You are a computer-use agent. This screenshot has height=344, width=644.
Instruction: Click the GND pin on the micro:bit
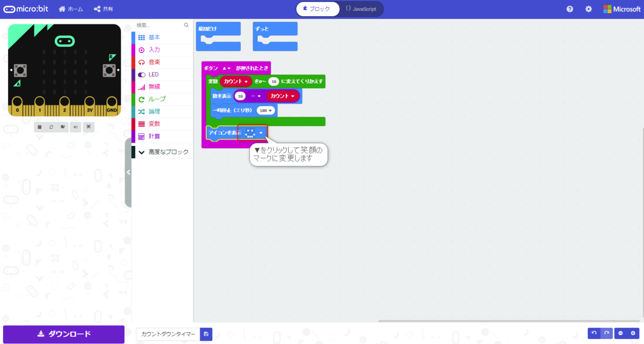112,106
